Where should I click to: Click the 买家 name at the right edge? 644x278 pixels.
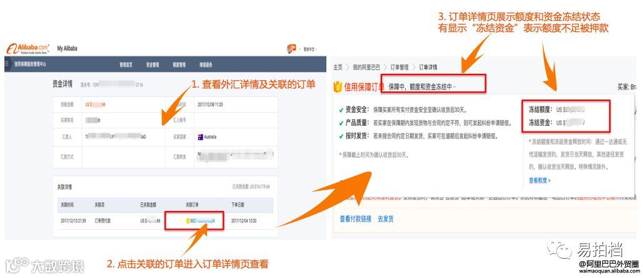626,87
